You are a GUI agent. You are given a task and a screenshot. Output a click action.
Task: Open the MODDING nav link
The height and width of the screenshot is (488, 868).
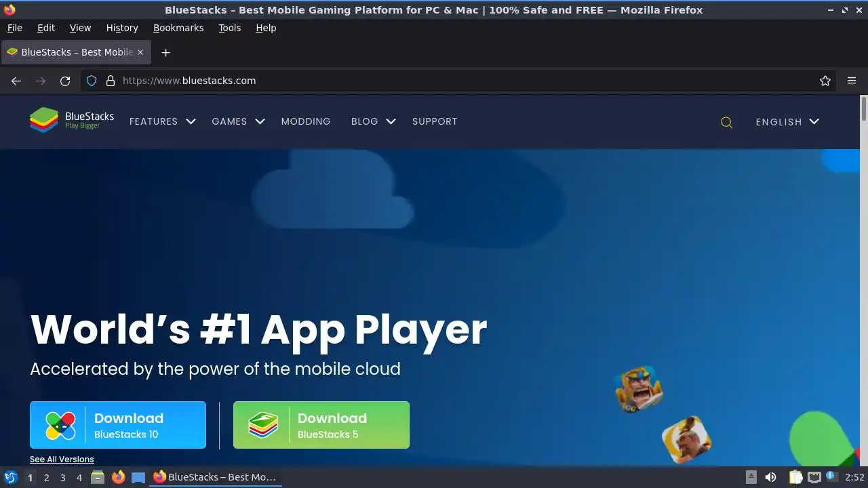(x=306, y=121)
